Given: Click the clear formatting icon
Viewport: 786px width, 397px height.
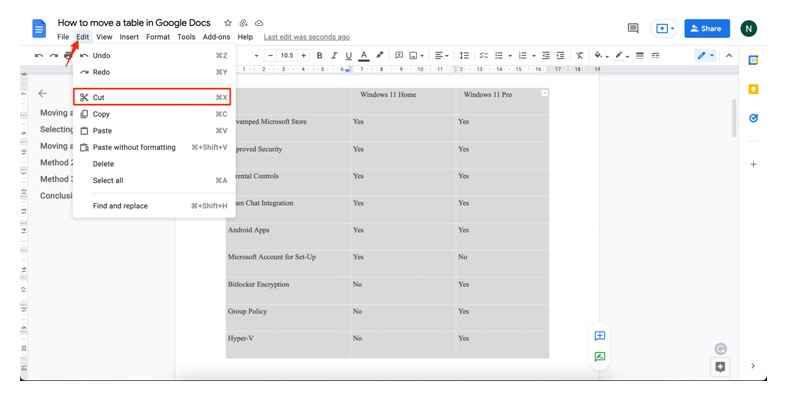Looking at the screenshot, I should (579, 56).
